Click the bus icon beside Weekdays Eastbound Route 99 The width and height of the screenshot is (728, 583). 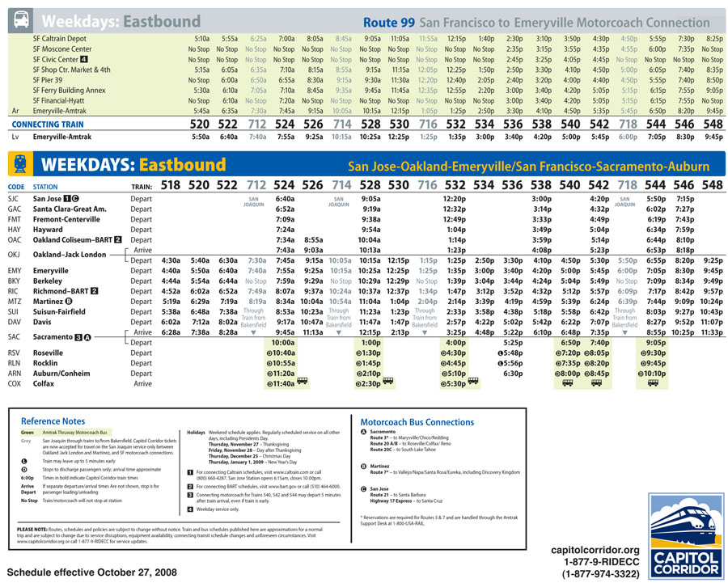21,20
